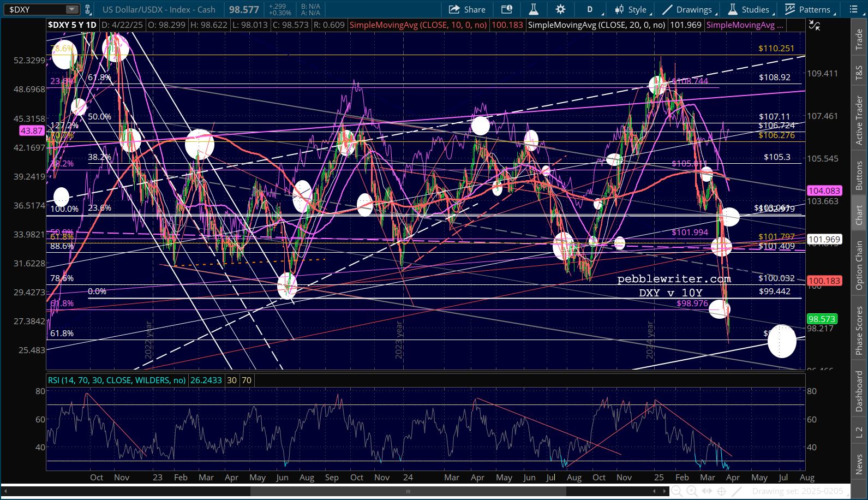Click the horizontal chart scrollbar
The image size is (868, 500).
(x=408, y=491)
